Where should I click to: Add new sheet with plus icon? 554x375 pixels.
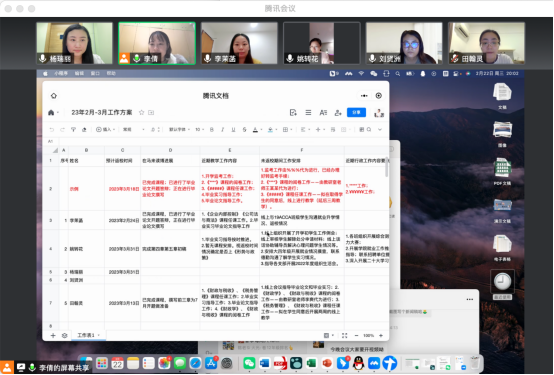[53, 335]
